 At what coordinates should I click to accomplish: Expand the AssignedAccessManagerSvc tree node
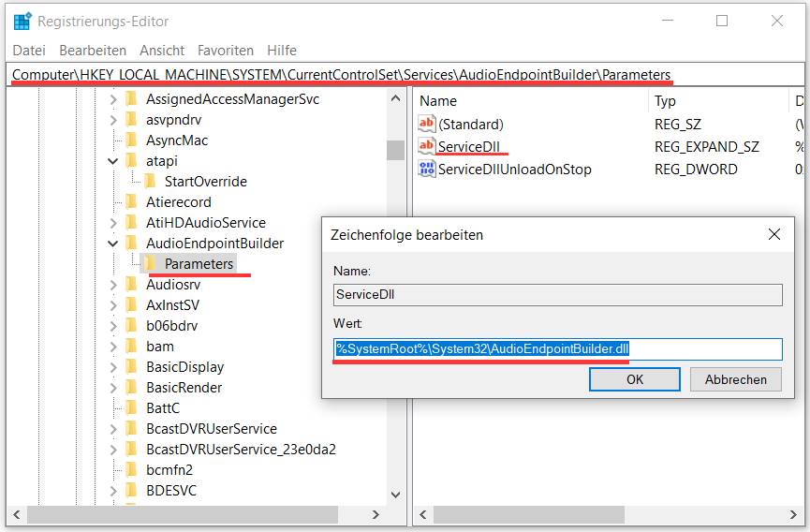point(113,99)
